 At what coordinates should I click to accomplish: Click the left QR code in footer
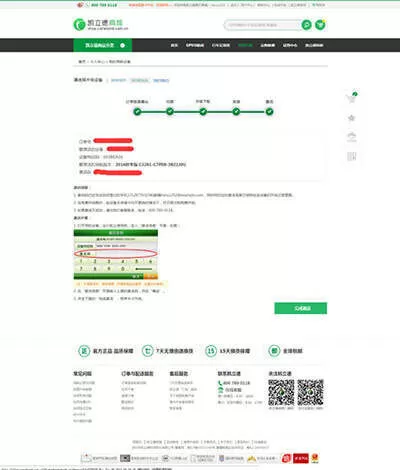click(x=281, y=392)
